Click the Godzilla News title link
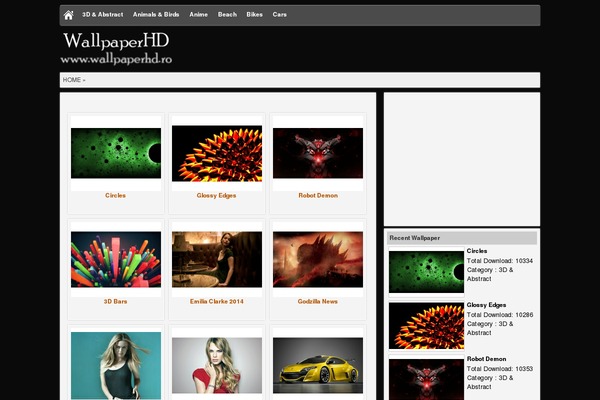This screenshot has width=600, height=400. click(318, 301)
